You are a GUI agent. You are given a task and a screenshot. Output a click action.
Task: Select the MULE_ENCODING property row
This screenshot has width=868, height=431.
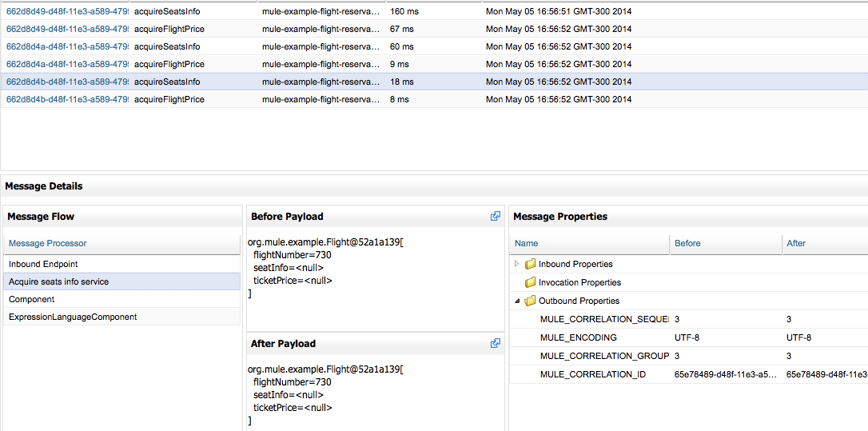(578, 337)
